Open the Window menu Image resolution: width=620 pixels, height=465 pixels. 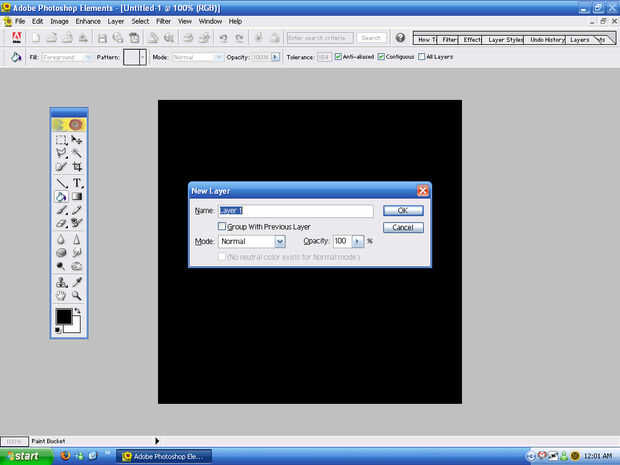point(210,21)
